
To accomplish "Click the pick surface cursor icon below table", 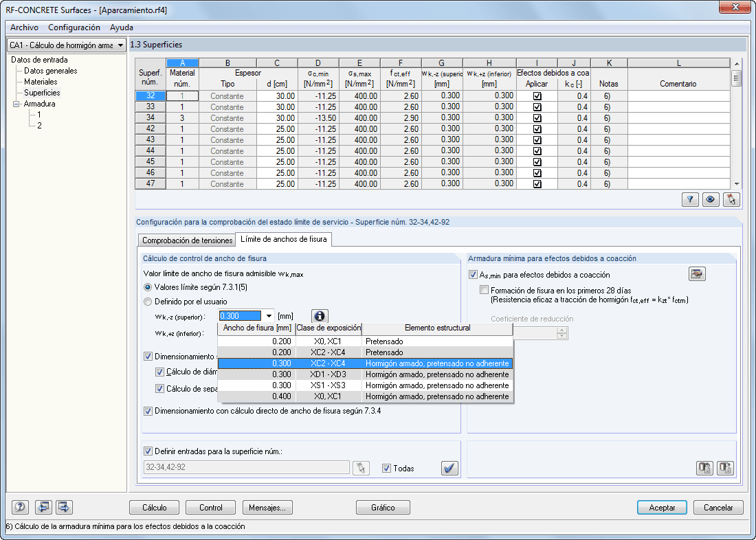I will pos(731,200).
